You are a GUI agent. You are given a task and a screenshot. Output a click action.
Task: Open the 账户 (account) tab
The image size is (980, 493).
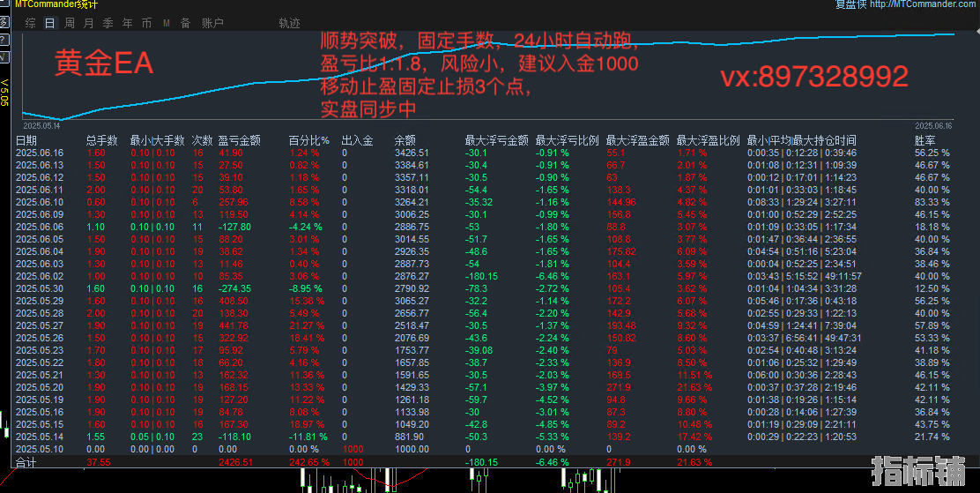[x=212, y=23]
